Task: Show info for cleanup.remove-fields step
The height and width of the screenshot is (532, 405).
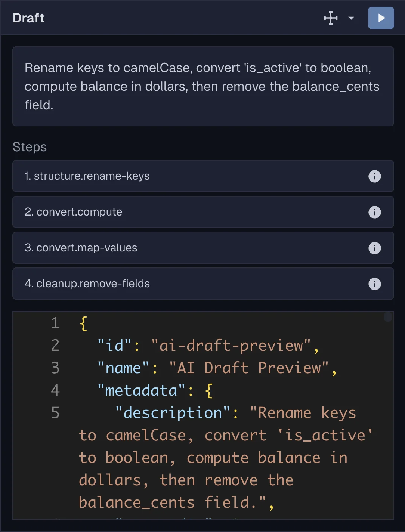Action: (375, 284)
